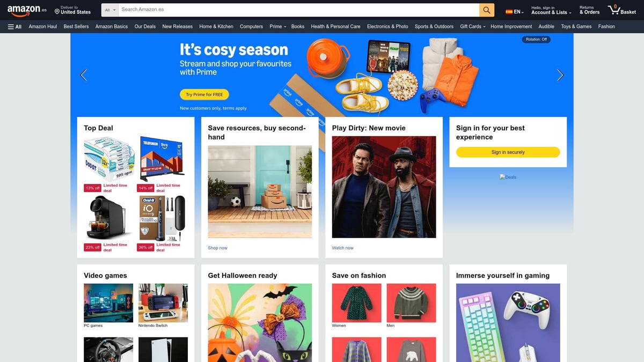The width and height of the screenshot is (644, 362).
Task: Click the Try Prime for FREE button
Action: point(204,94)
